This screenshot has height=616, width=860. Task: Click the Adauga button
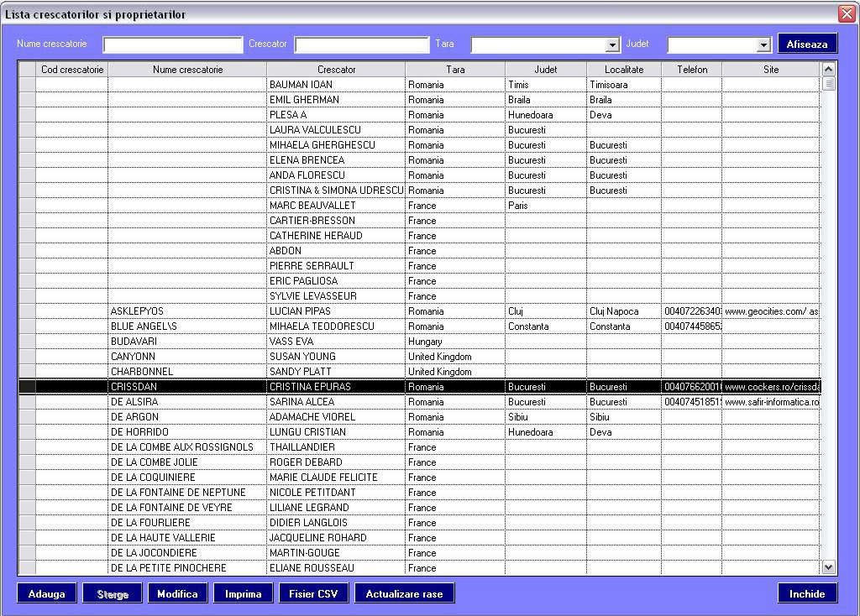(47, 593)
